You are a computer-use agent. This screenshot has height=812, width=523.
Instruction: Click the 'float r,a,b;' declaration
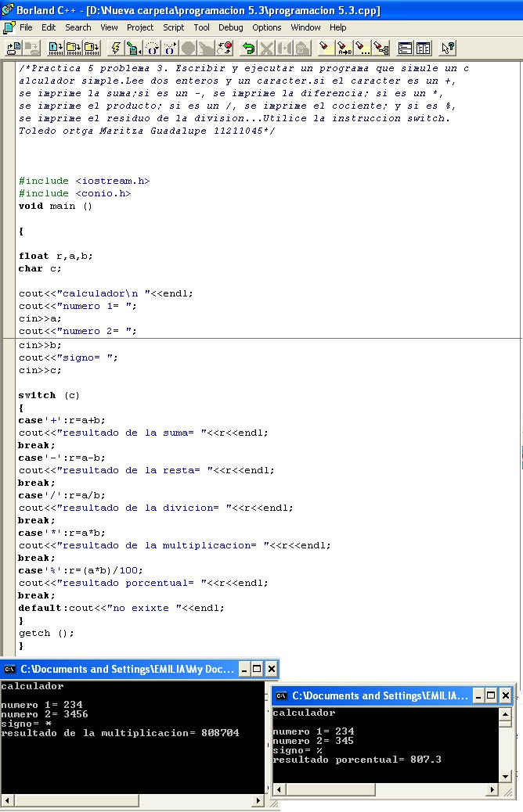tap(56, 256)
